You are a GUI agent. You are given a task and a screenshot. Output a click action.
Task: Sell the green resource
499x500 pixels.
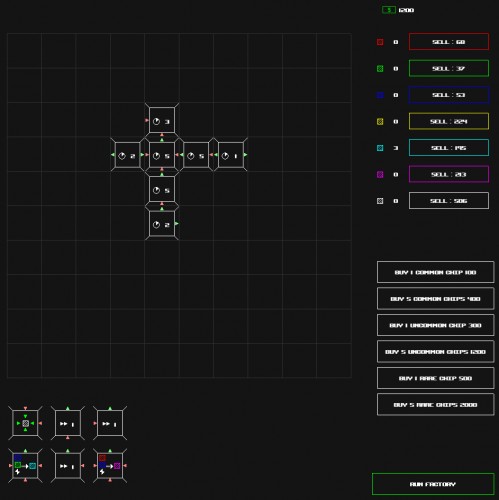point(449,68)
